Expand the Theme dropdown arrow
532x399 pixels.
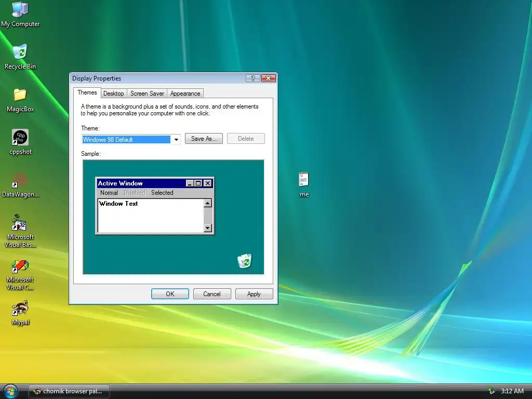coord(176,139)
